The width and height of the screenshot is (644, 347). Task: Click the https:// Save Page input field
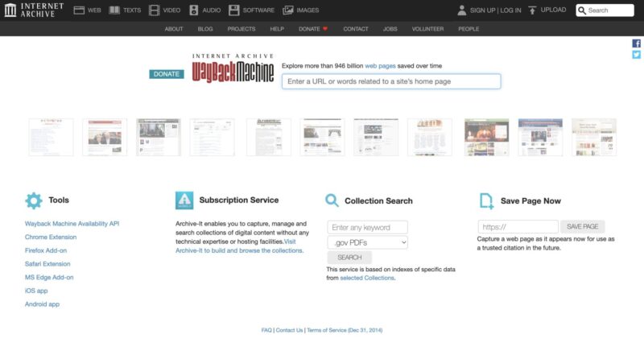coord(518,227)
